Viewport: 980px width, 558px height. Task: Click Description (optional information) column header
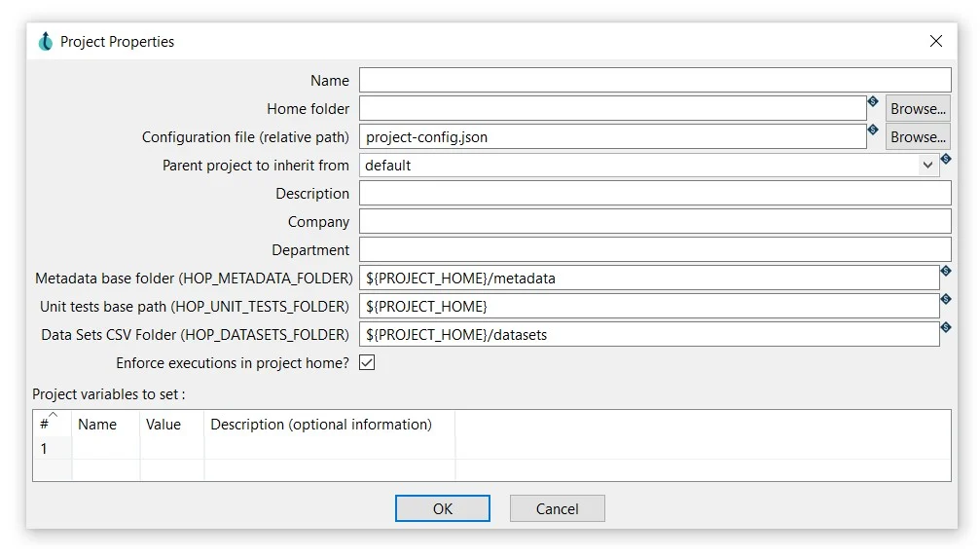click(x=329, y=424)
